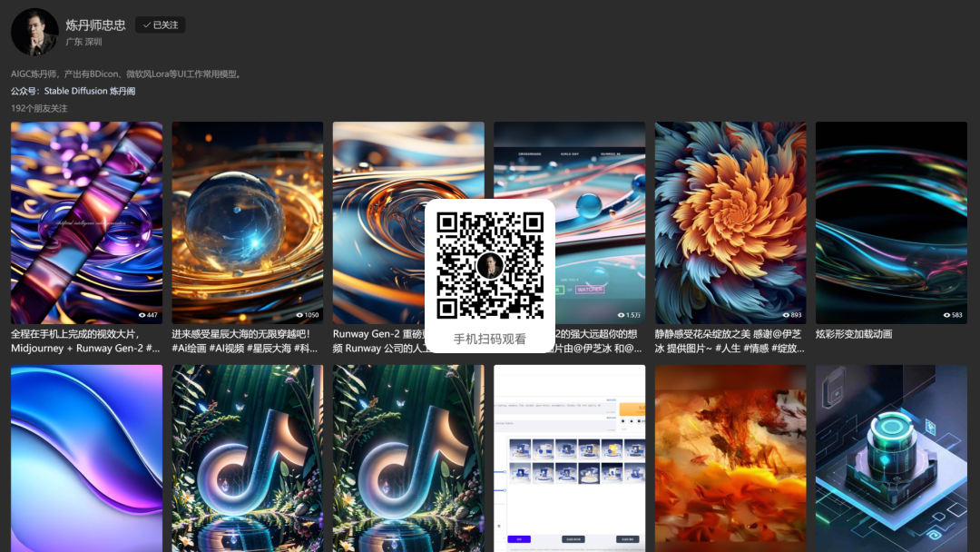Open the purple blue wave gradient thumbnail
980x552 pixels.
87,458
